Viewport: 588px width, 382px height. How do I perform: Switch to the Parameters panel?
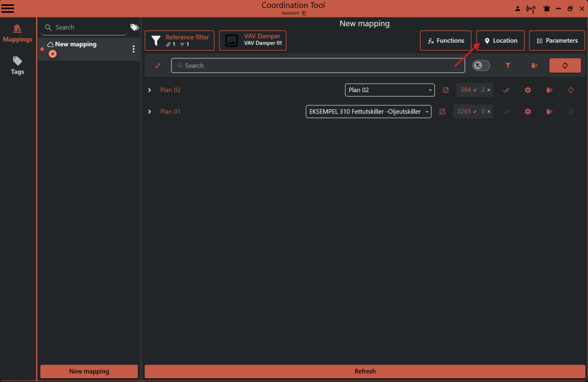557,40
